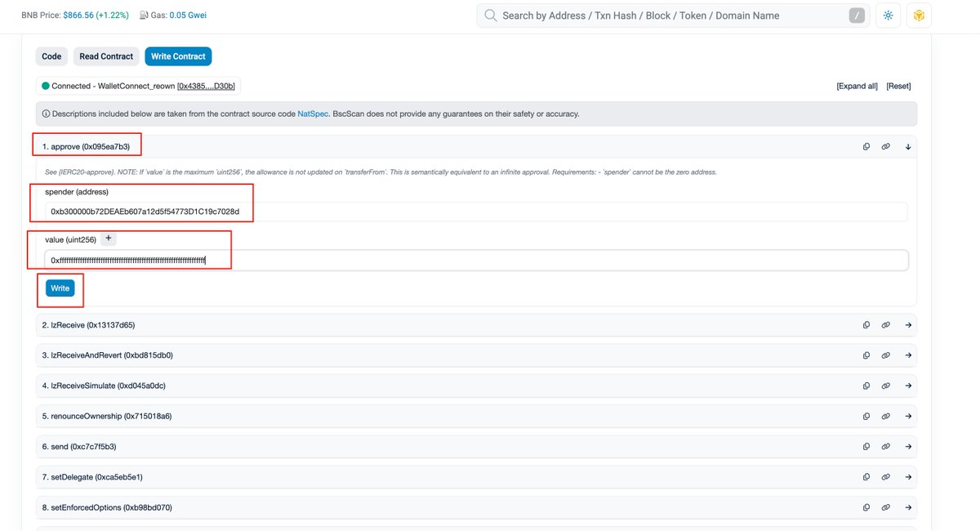Copy icon on the setDelegate row
Image resolution: width=980 pixels, height=531 pixels.
866,477
